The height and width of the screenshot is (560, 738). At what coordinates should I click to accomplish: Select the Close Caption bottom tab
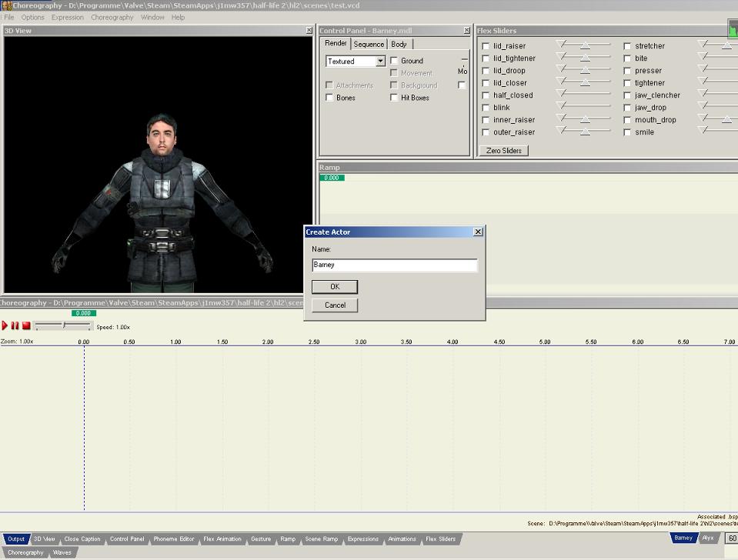(x=82, y=538)
